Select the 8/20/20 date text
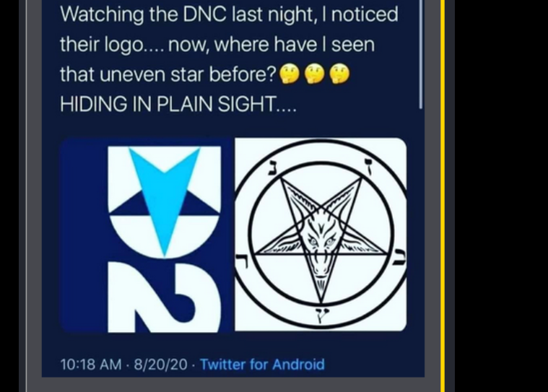The height and width of the screenshot is (392, 548). pyautogui.click(x=161, y=365)
